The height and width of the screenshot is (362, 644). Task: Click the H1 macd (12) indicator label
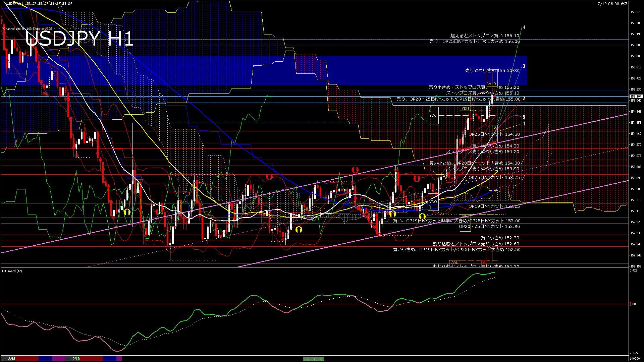tap(12, 271)
